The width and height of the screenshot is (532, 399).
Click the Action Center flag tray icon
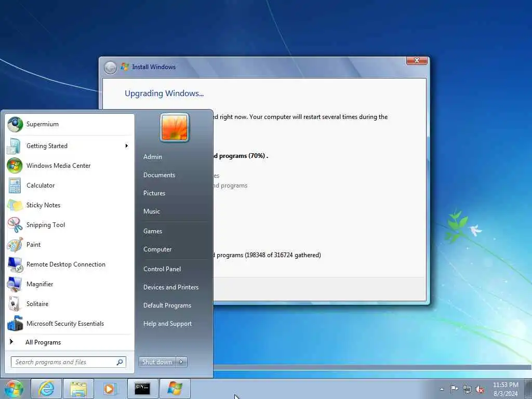point(454,389)
